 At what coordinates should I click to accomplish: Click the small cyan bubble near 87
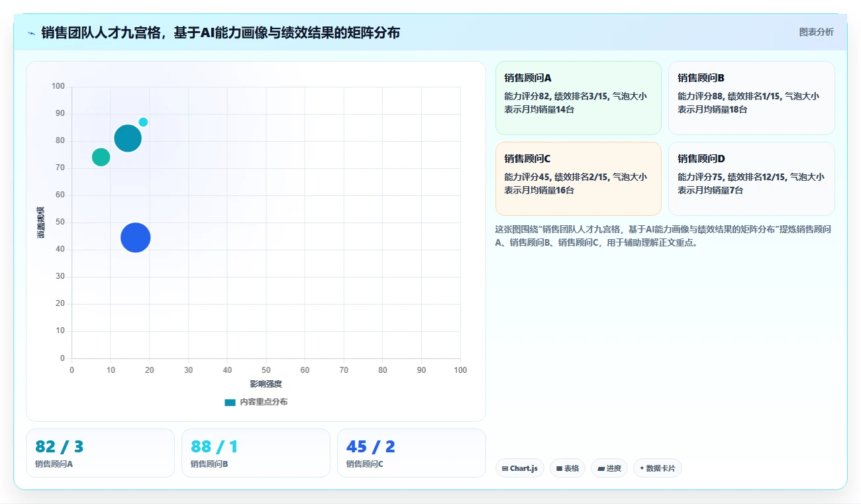143,122
